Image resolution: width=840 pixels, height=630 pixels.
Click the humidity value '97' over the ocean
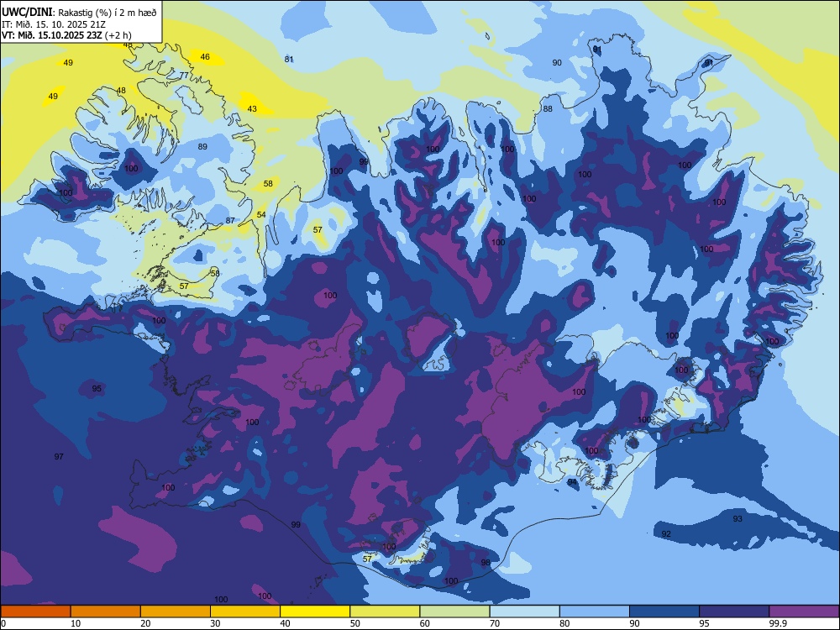[59, 456]
